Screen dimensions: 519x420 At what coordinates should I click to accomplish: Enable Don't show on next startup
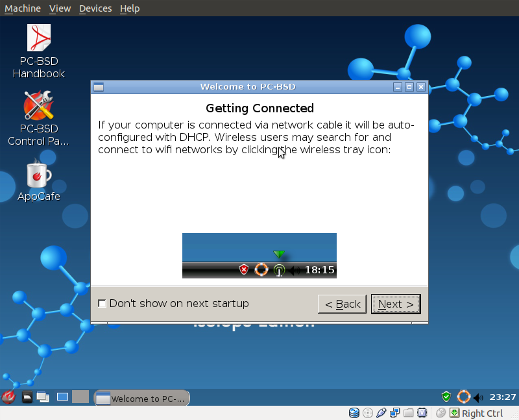(102, 303)
